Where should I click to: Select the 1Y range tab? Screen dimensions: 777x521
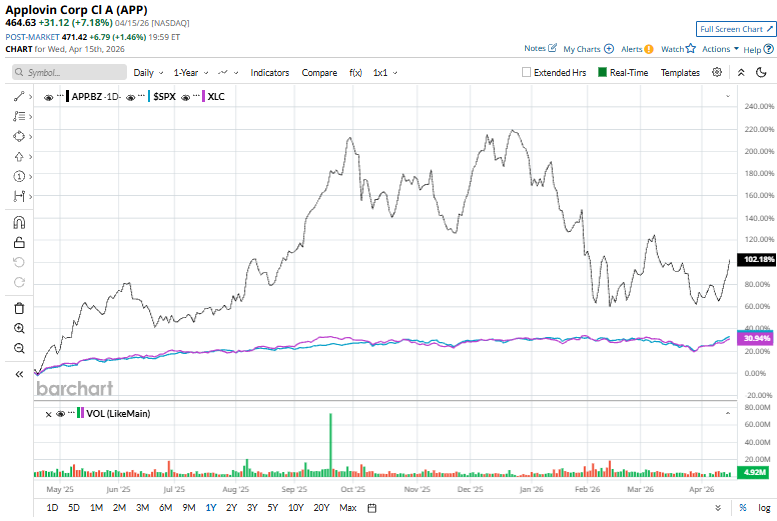pos(211,508)
